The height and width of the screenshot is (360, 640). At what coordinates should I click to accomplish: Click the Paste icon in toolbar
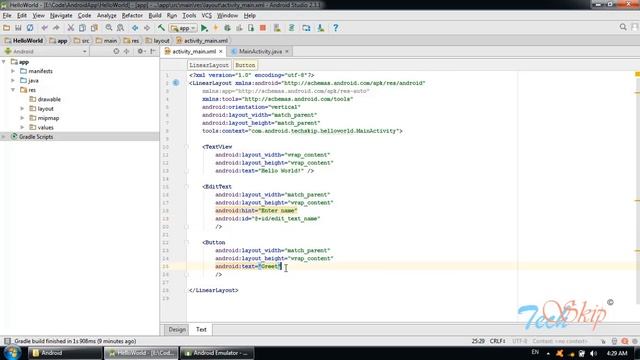94,28
